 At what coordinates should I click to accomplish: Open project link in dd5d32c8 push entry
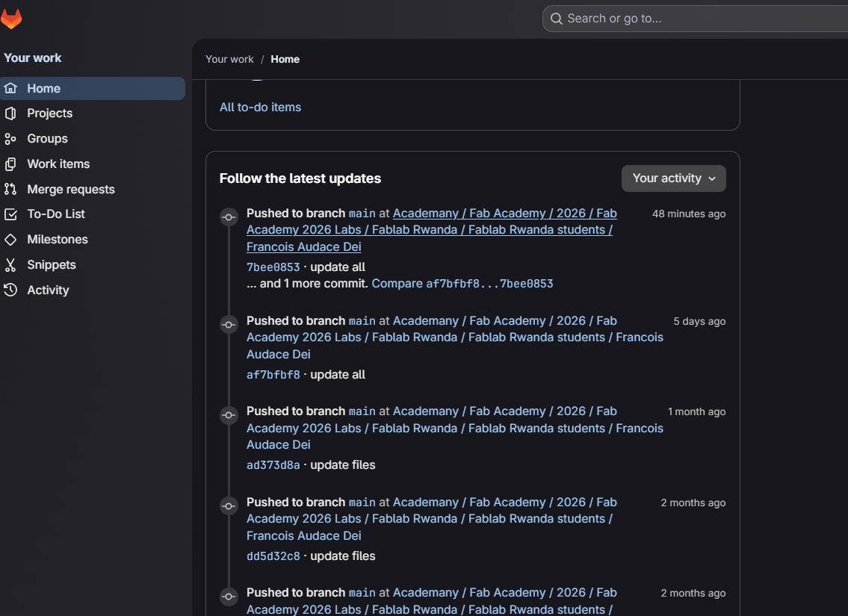432,519
